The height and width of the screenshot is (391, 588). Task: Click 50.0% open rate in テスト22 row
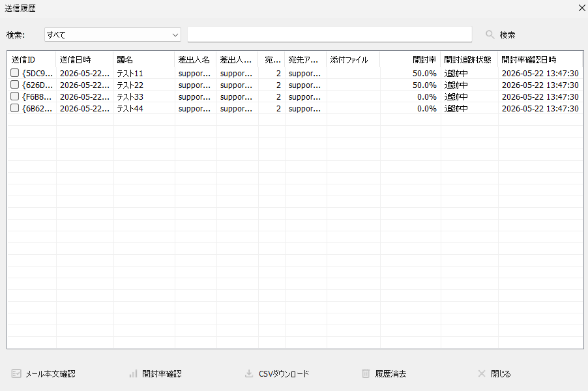click(x=424, y=85)
